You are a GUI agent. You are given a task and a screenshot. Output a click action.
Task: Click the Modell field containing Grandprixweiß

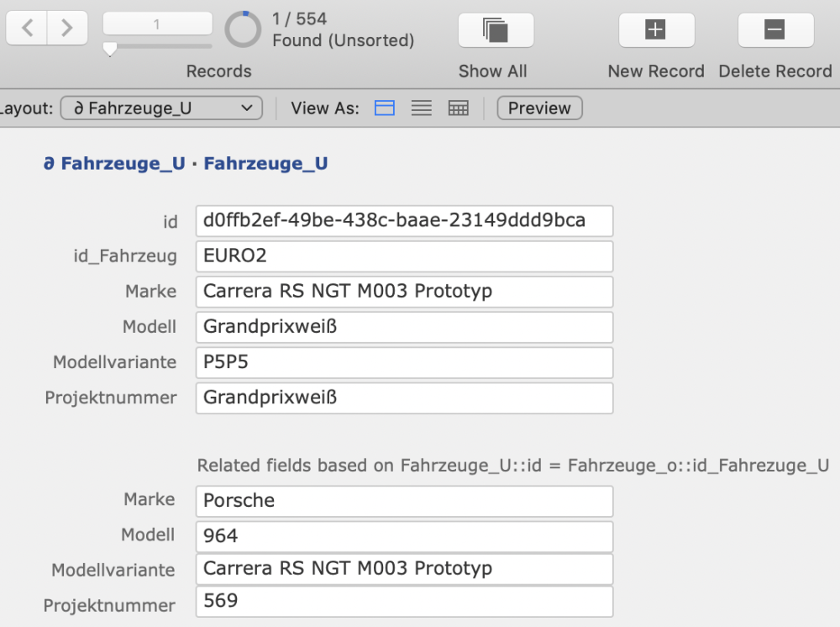click(404, 327)
